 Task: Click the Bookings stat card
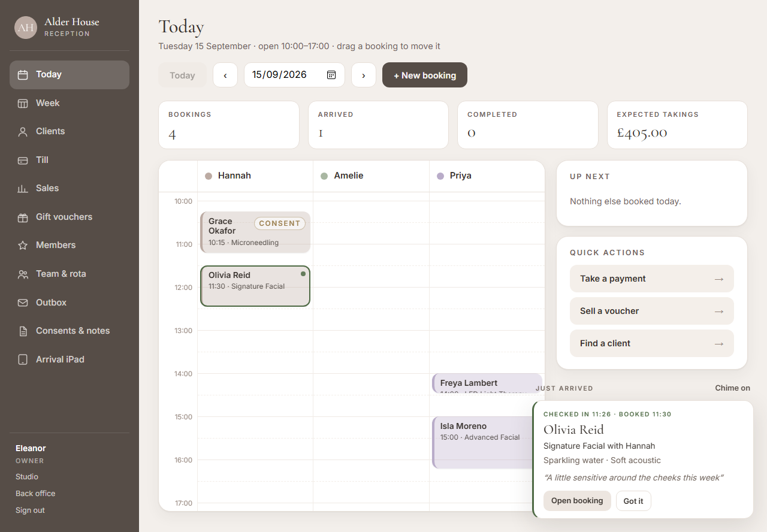(x=229, y=125)
